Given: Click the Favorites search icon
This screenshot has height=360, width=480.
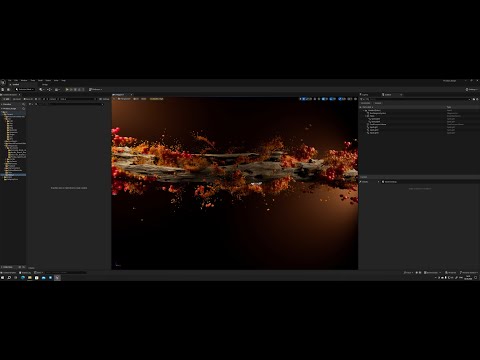Looking at the screenshot, I should click(23, 104).
